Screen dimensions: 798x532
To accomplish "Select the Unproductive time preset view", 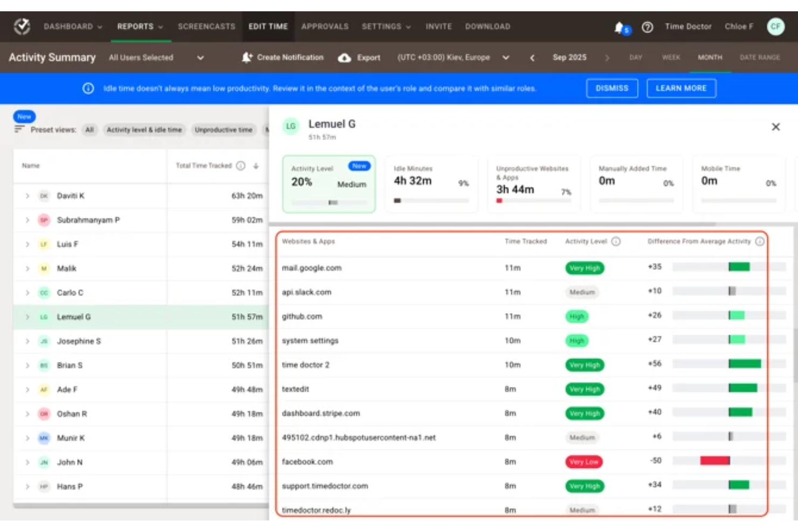I will [223, 130].
